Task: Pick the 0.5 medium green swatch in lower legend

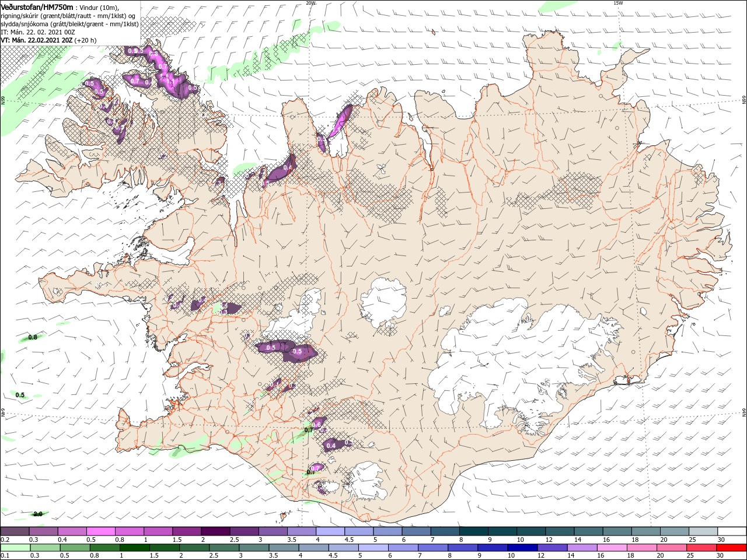Action: click(x=75, y=548)
